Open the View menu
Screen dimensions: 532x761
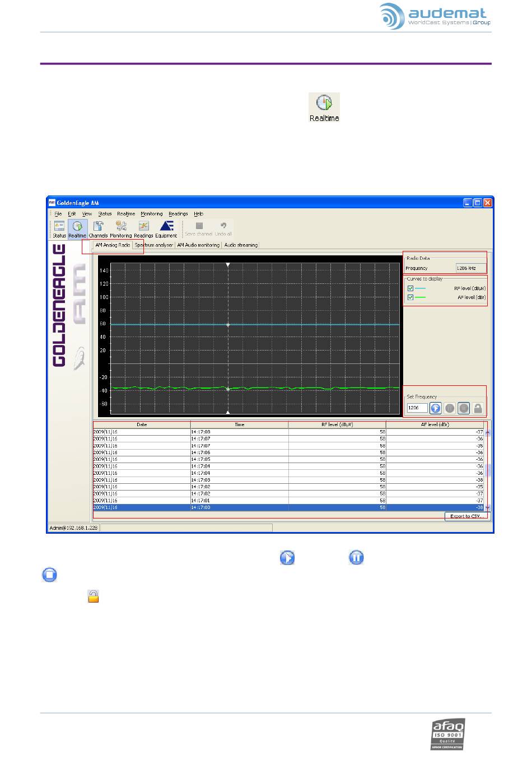coord(87,214)
